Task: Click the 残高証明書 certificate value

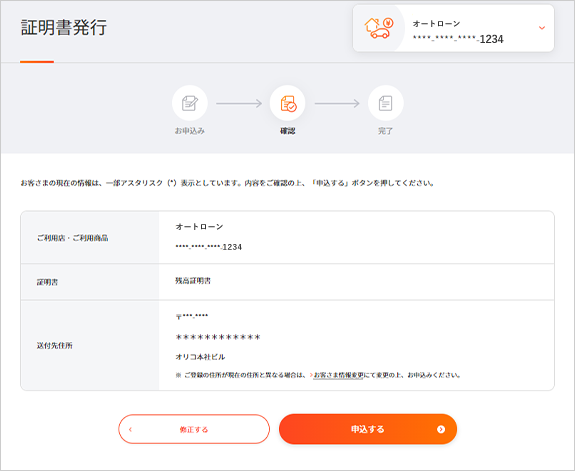Action: coord(193,281)
